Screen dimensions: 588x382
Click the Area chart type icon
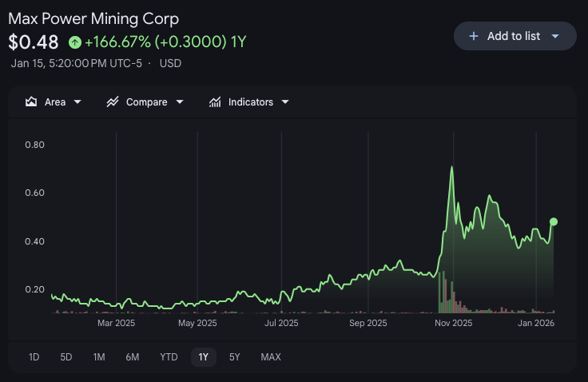pos(31,101)
